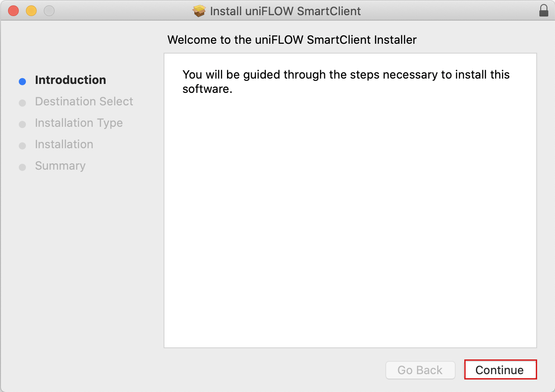Click the "You will be guided" paragraph
The width and height of the screenshot is (555, 392).
click(346, 81)
